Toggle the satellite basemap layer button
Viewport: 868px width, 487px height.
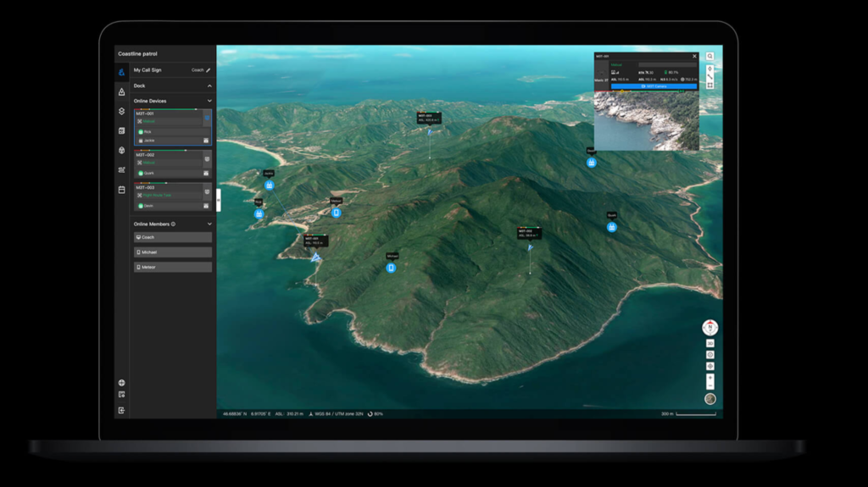click(x=709, y=399)
